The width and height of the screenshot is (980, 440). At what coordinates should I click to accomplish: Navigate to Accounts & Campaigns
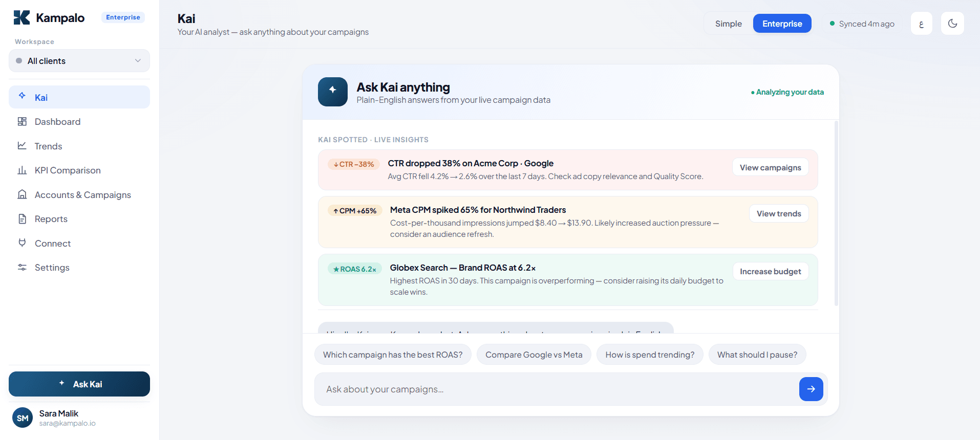coord(79,194)
